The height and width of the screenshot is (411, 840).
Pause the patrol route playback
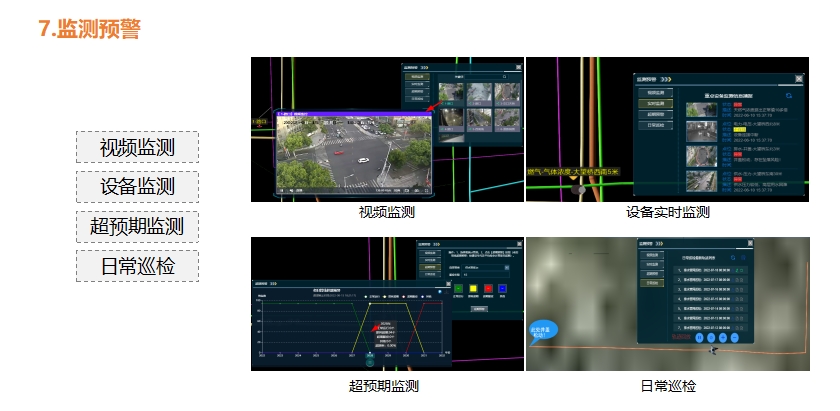coord(699,338)
